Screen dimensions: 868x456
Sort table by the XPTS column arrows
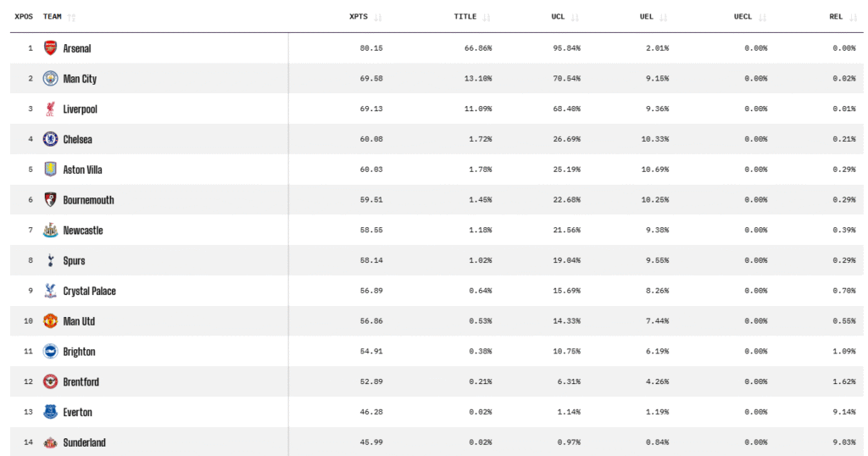pyautogui.click(x=378, y=17)
